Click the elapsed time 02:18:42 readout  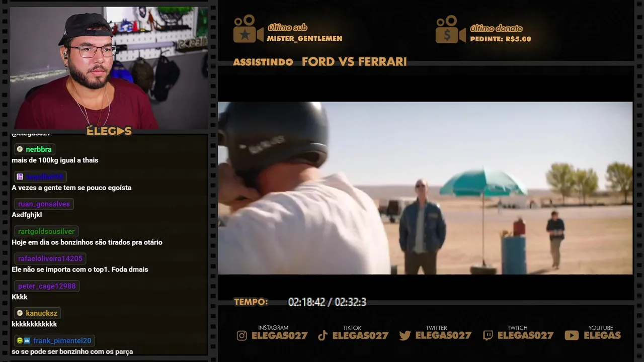coord(306,302)
